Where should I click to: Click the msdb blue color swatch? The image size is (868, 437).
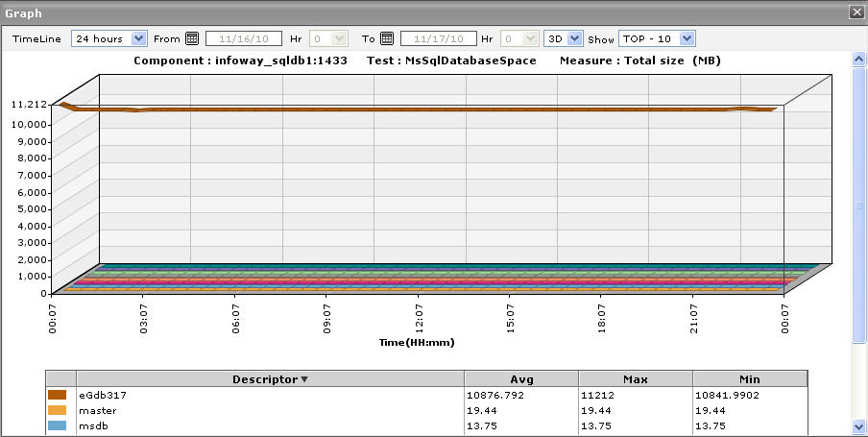point(57,425)
